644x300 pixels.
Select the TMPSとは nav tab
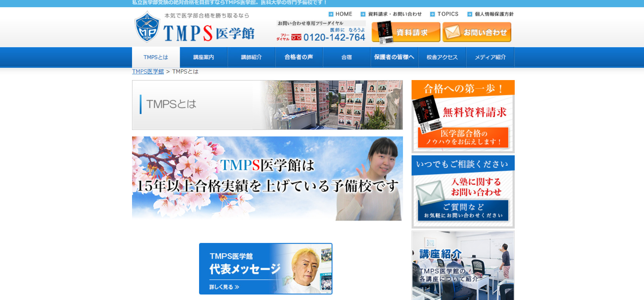(x=156, y=57)
